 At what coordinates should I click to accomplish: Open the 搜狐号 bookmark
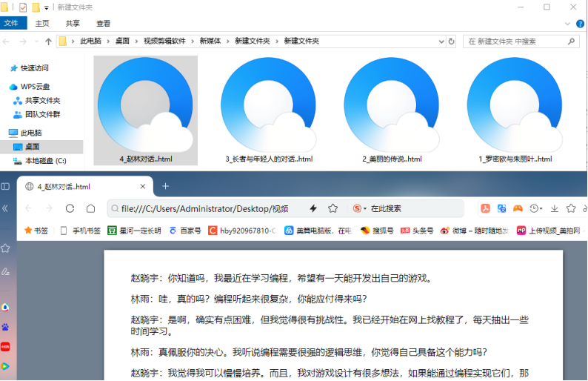[x=377, y=231]
